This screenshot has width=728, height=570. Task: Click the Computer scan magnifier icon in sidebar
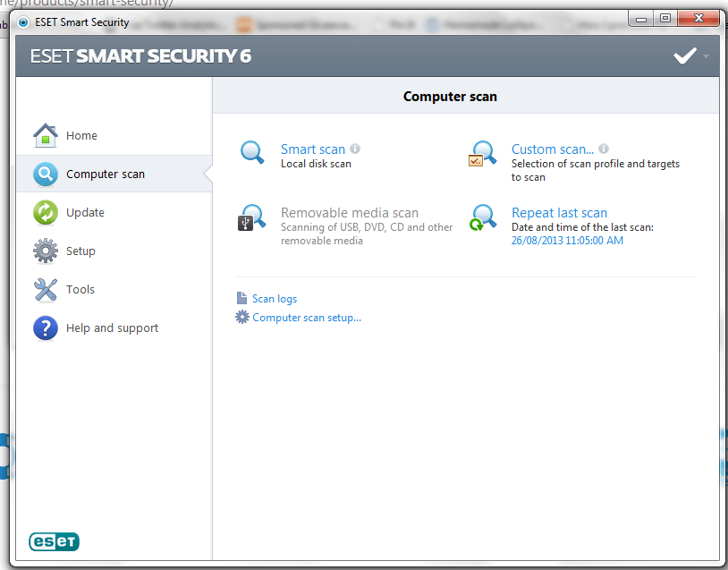tap(46, 174)
